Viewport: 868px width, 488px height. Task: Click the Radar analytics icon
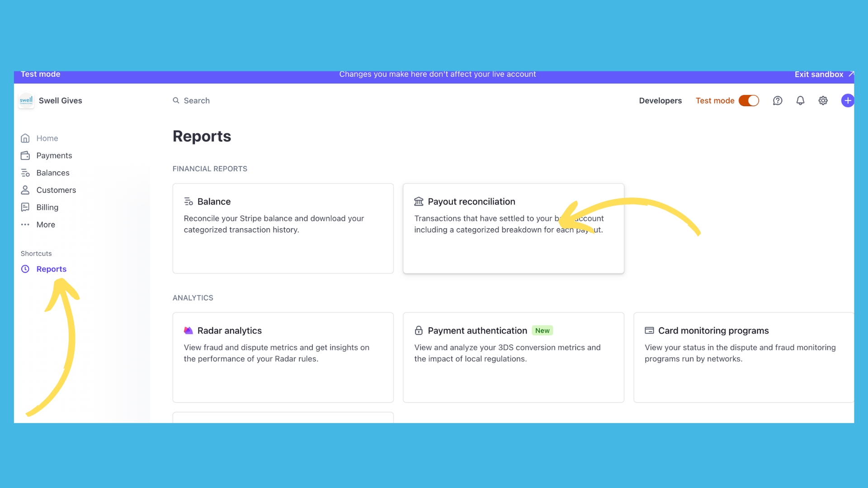(189, 330)
